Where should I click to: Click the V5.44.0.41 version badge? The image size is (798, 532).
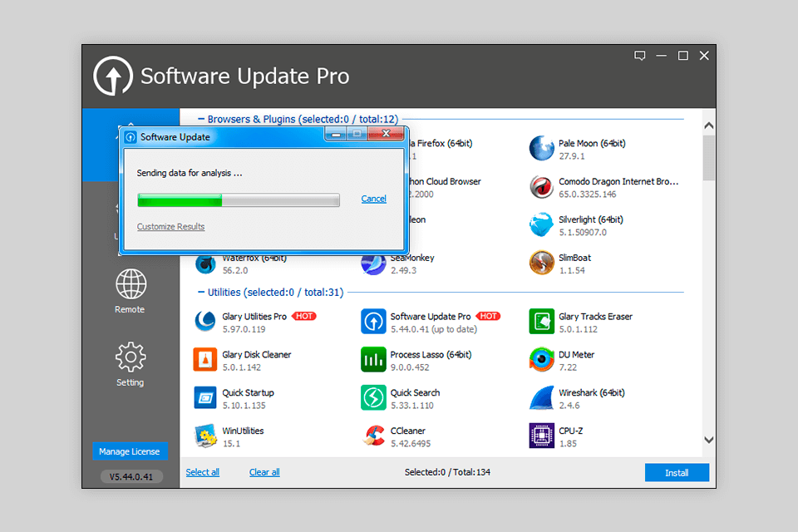pyautogui.click(x=131, y=476)
